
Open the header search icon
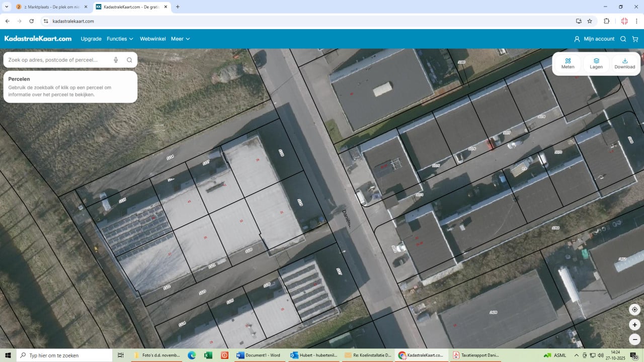pyautogui.click(x=623, y=39)
